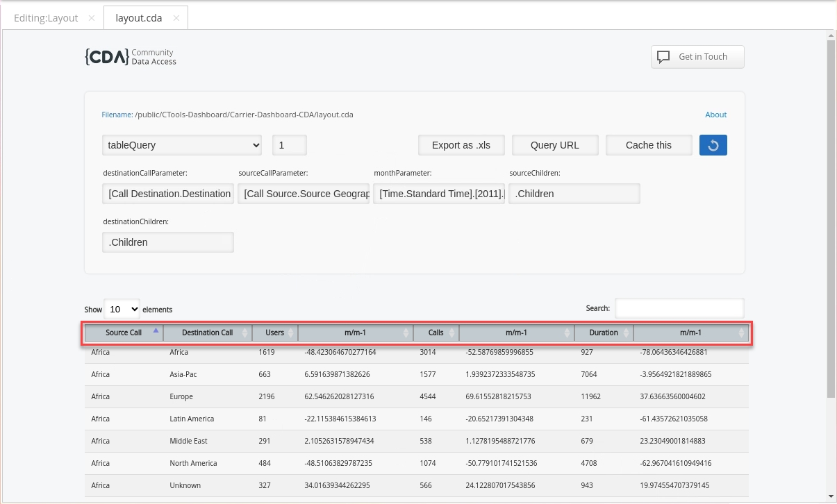Screen dimensions: 837x504
Task: Click the CDA Community Data Access logo
Action: click(x=131, y=57)
